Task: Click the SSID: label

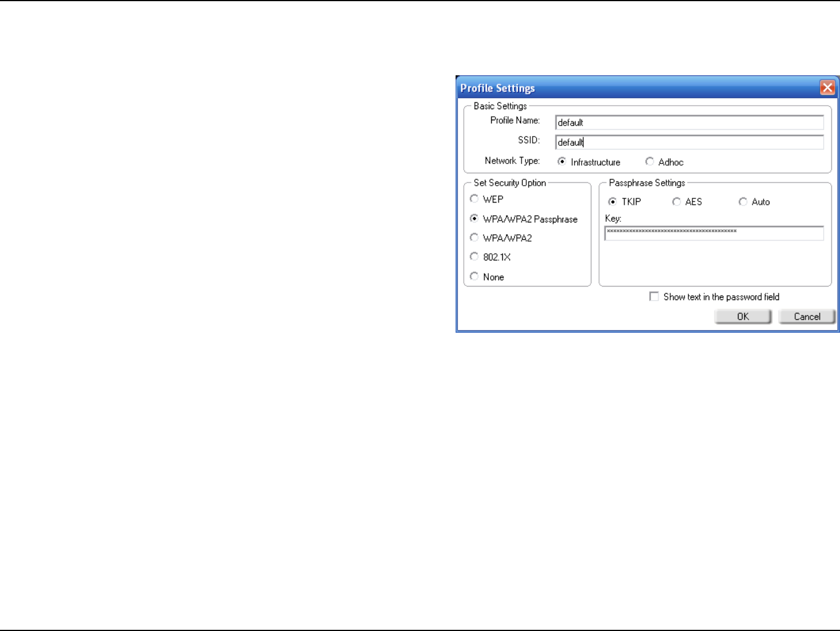Action: pos(529,140)
